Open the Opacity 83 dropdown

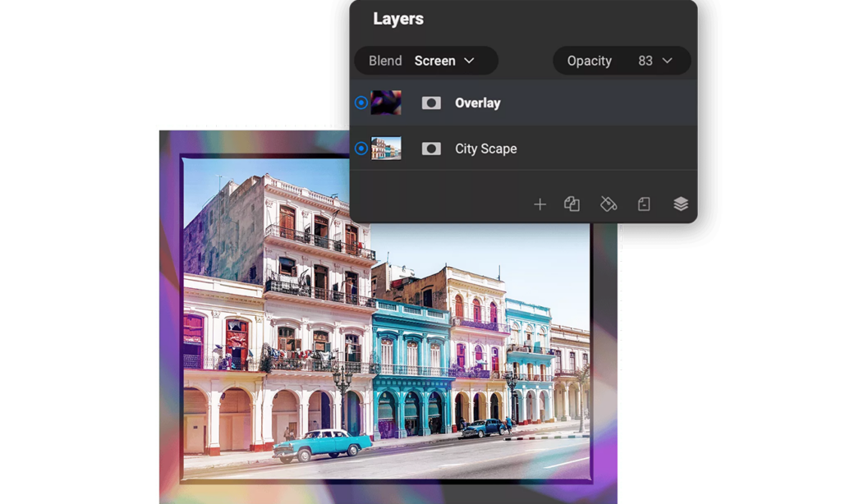(622, 61)
